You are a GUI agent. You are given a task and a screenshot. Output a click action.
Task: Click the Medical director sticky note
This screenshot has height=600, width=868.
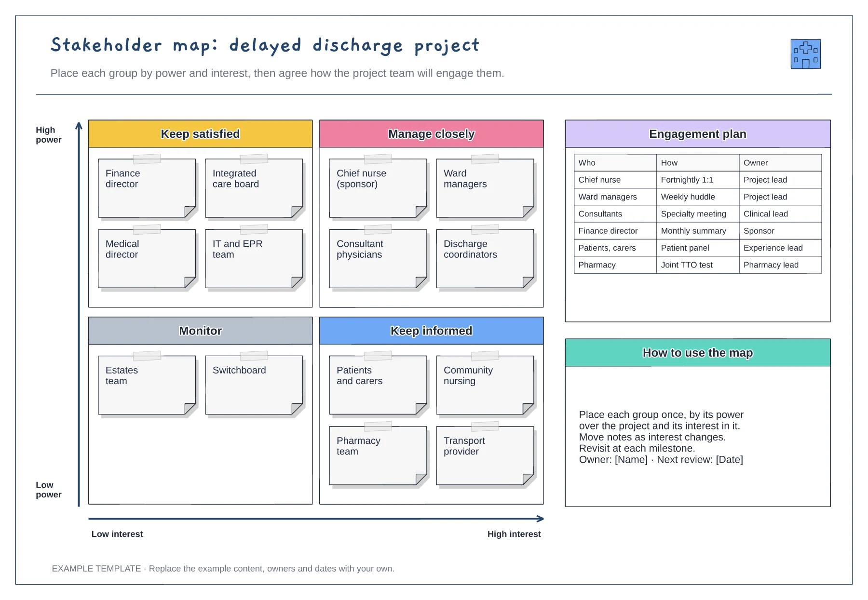[147, 259]
